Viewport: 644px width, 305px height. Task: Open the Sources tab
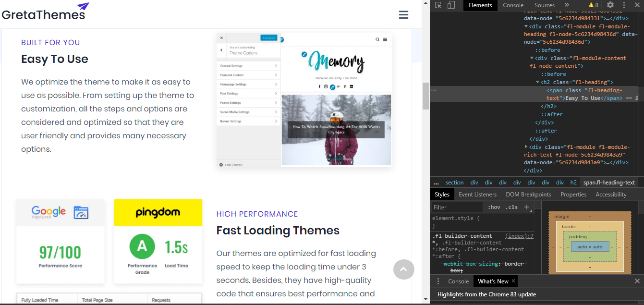tap(545, 5)
